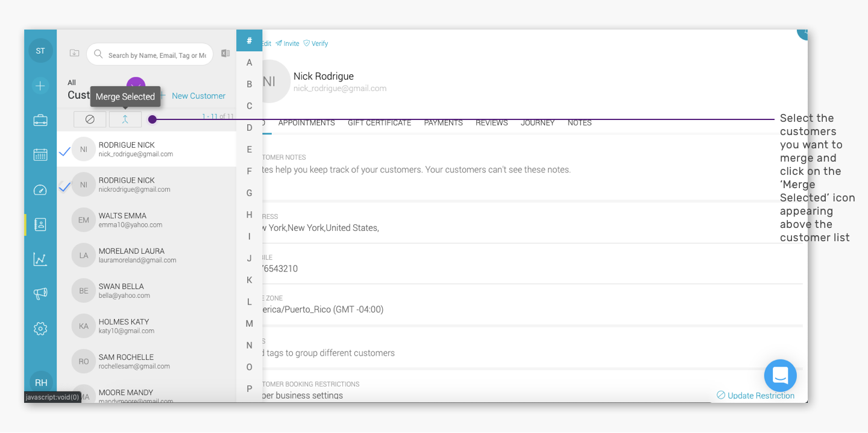Click the Verify link
The width and height of the screenshot is (868, 433).
[x=315, y=43]
